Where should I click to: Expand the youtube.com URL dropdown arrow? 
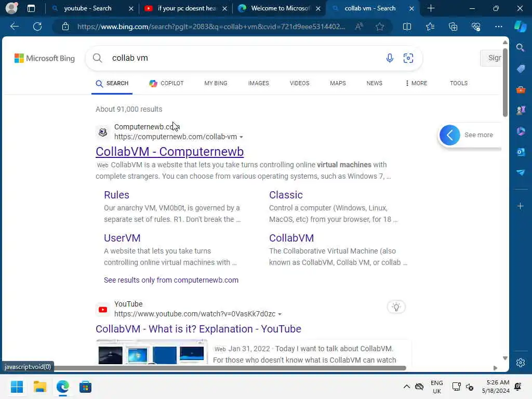[x=280, y=314]
